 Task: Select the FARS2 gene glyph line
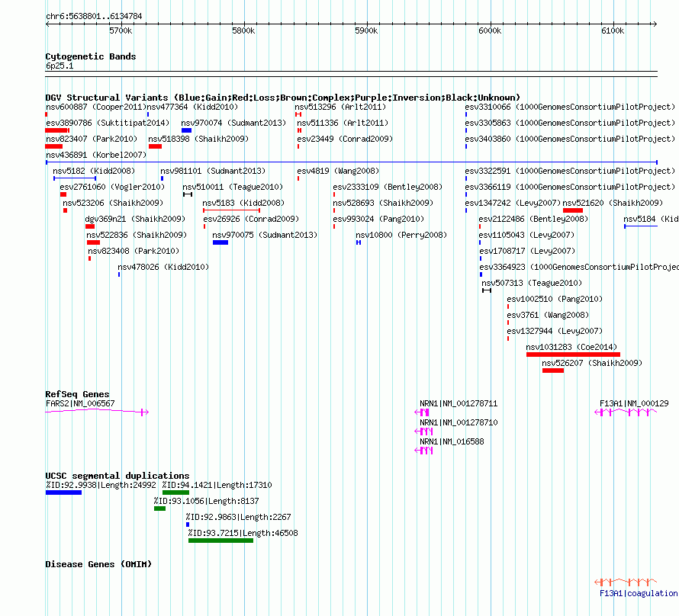tap(97, 411)
